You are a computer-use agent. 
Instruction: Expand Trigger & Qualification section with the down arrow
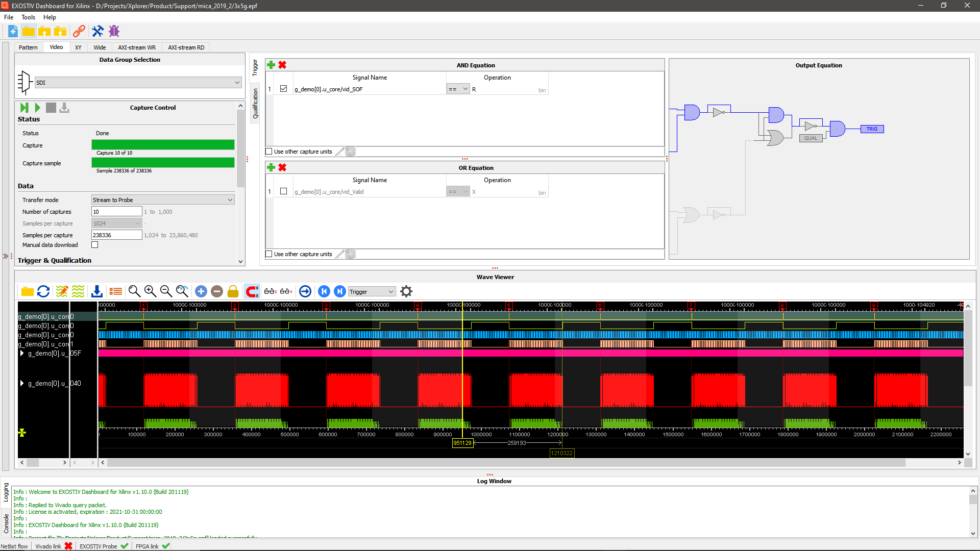click(x=241, y=261)
